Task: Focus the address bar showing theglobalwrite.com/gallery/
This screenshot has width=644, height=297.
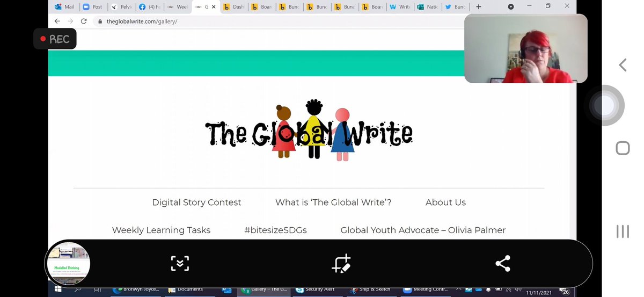Action: click(279, 21)
